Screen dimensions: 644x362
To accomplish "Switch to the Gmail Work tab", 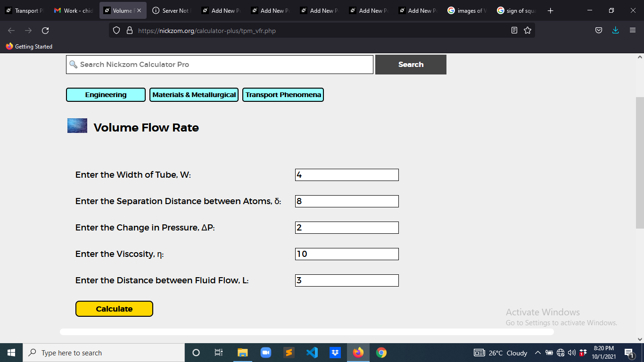I will click(74, 10).
